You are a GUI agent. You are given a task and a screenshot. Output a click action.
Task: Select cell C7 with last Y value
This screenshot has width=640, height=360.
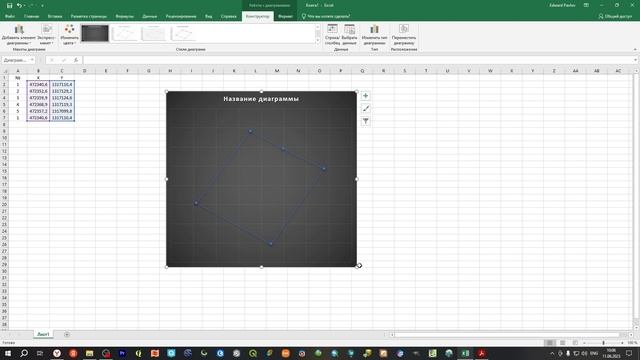click(x=62, y=118)
